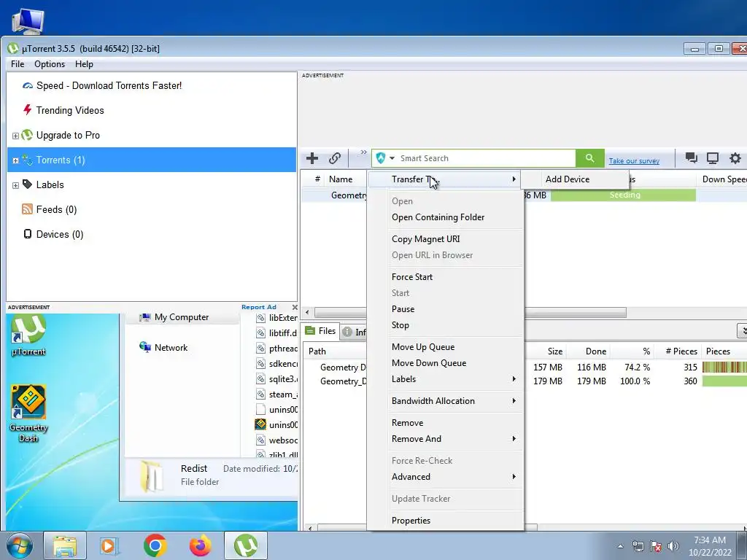
Task: Open the Help menu
Action: coord(85,64)
